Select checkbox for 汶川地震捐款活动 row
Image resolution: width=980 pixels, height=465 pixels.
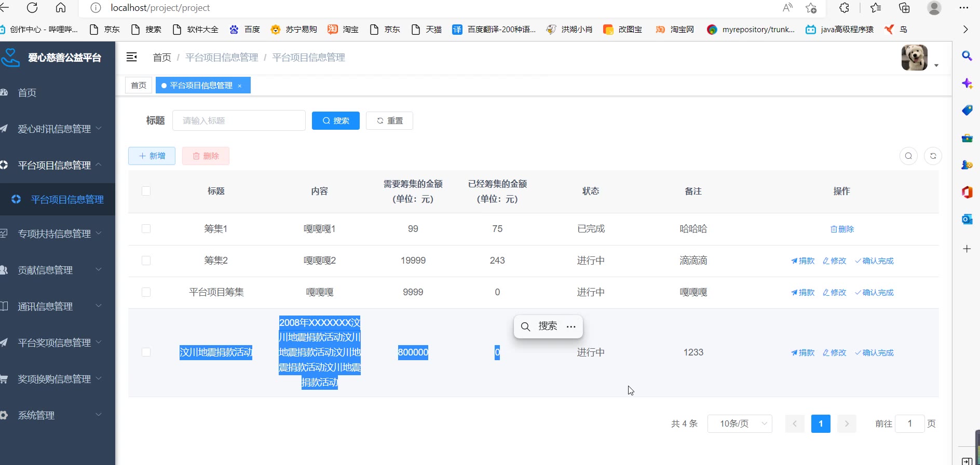pyautogui.click(x=146, y=352)
